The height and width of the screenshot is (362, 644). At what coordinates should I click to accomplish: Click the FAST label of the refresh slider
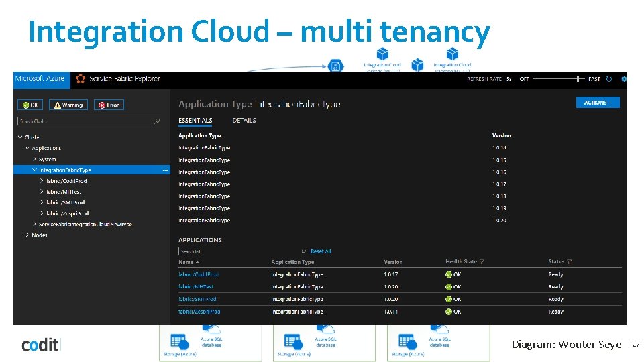(594, 79)
